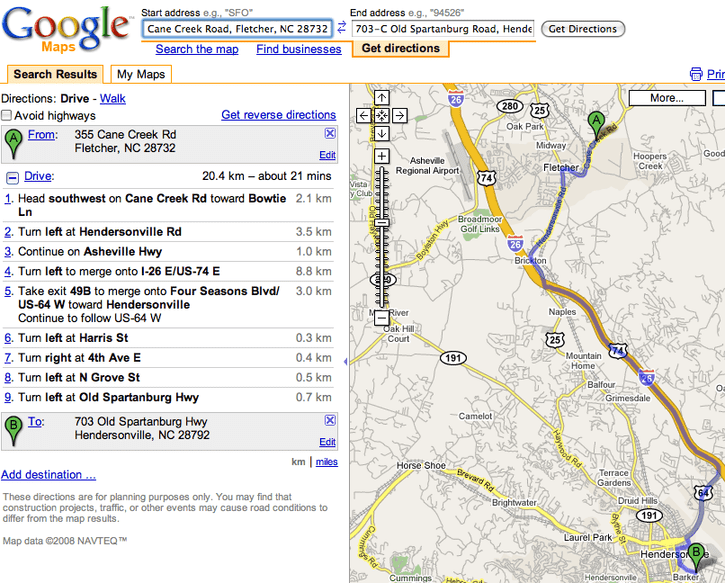The width and height of the screenshot is (725, 583).
Task: Toggle the Avoid highways checkbox
Action: pos(6,115)
